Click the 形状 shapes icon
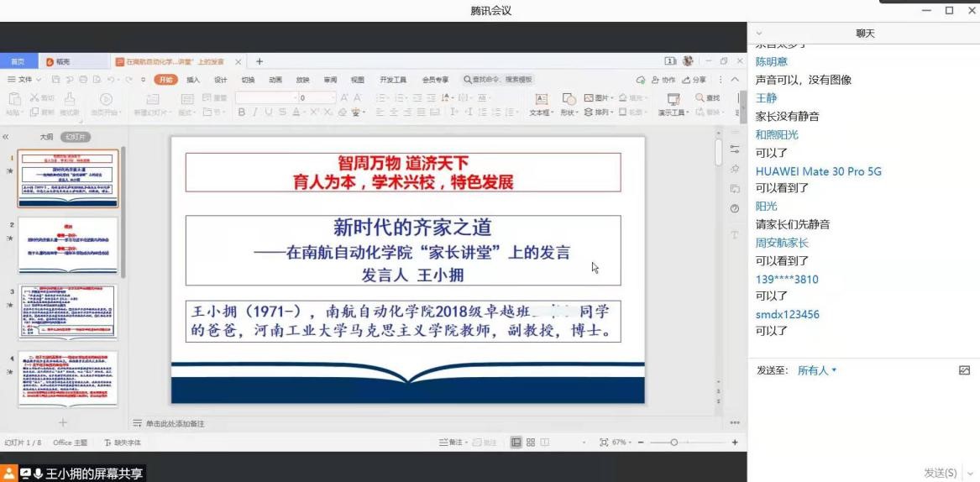The width and height of the screenshot is (980, 482). [x=568, y=113]
